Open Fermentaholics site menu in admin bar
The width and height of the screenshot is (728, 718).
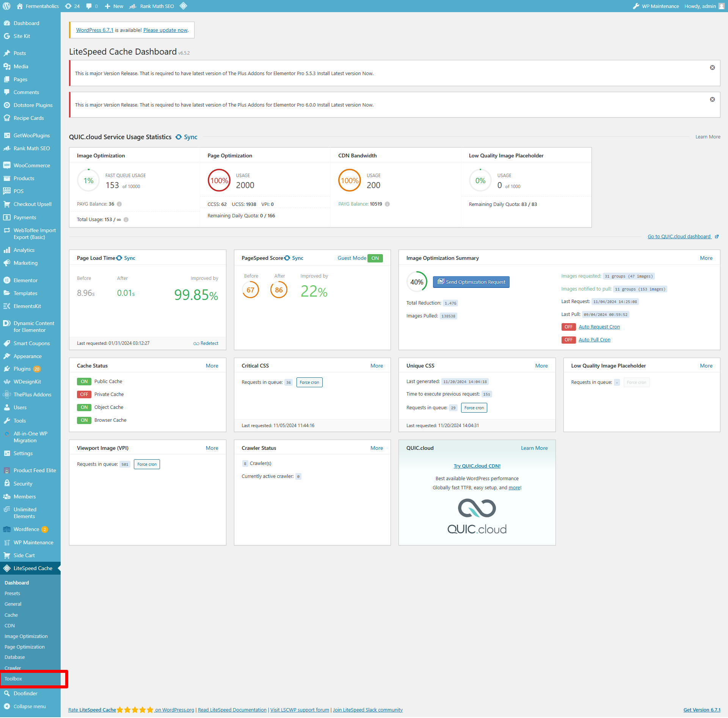[38, 6]
